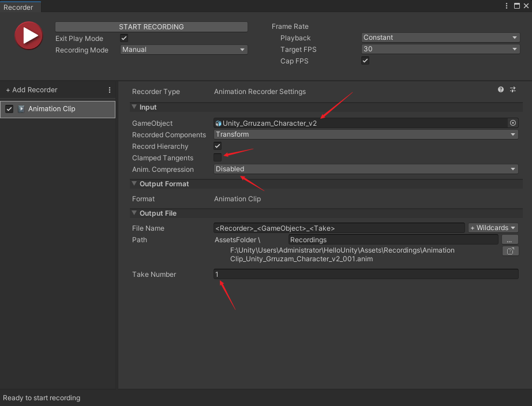
Task: Open the Target FPS dropdown
Action: point(440,49)
